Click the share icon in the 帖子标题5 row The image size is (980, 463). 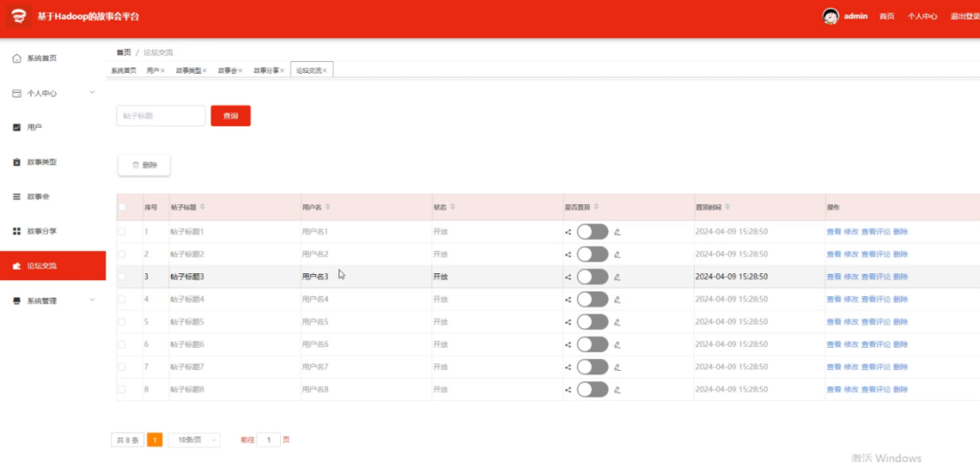click(568, 322)
